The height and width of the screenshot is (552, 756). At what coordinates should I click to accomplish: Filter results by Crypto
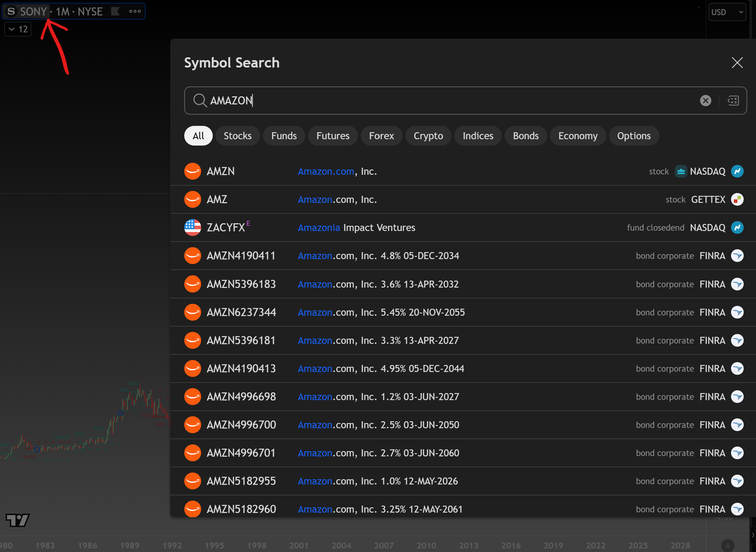(428, 136)
